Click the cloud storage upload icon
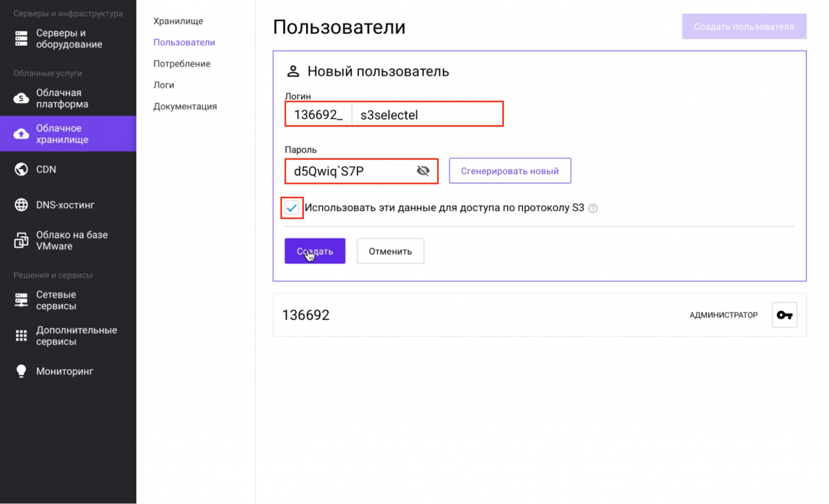 click(21, 134)
